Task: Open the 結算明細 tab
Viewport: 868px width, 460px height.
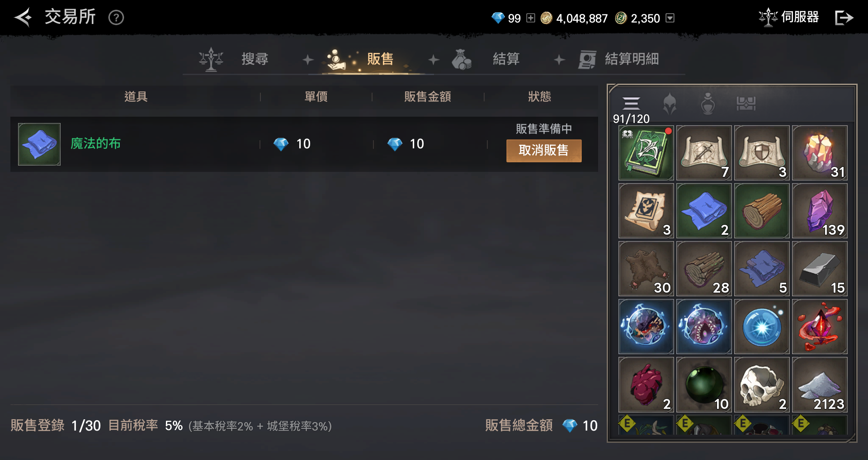Action: point(618,59)
